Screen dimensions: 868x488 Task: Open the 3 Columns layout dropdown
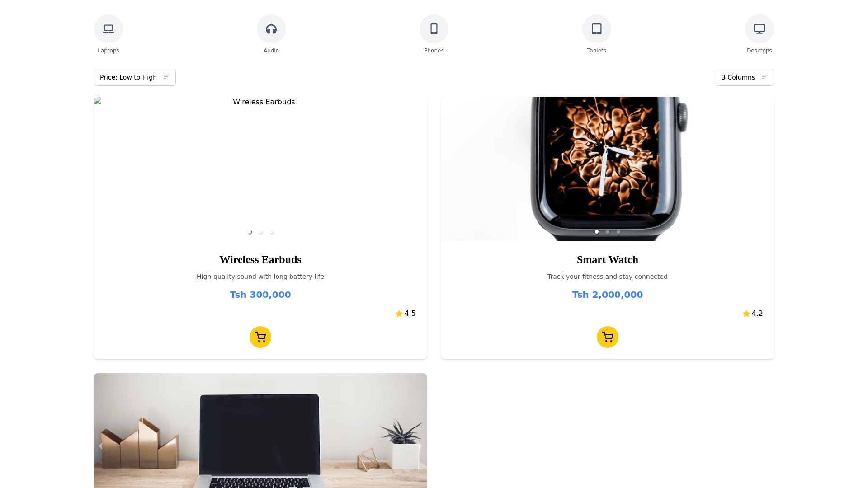tap(745, 77)
